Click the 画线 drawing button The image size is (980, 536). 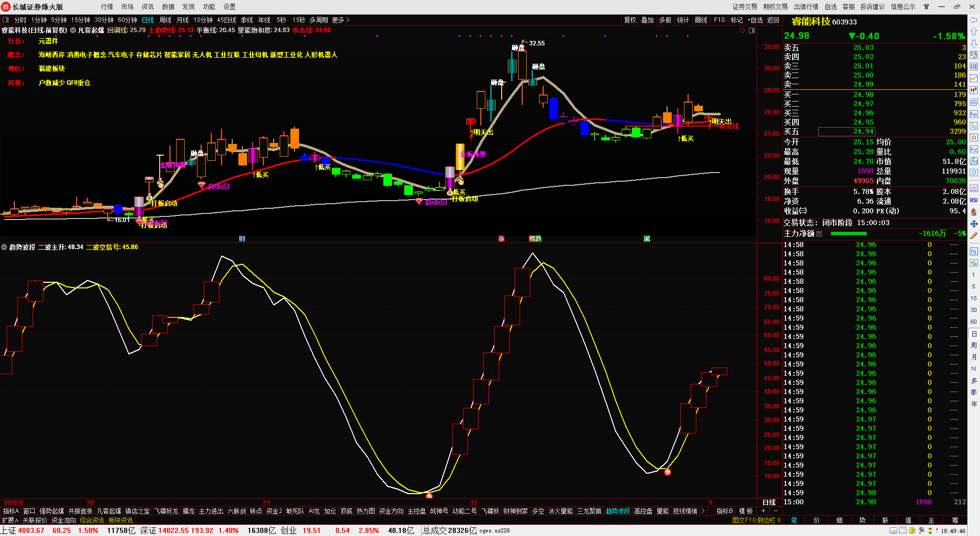701,20
